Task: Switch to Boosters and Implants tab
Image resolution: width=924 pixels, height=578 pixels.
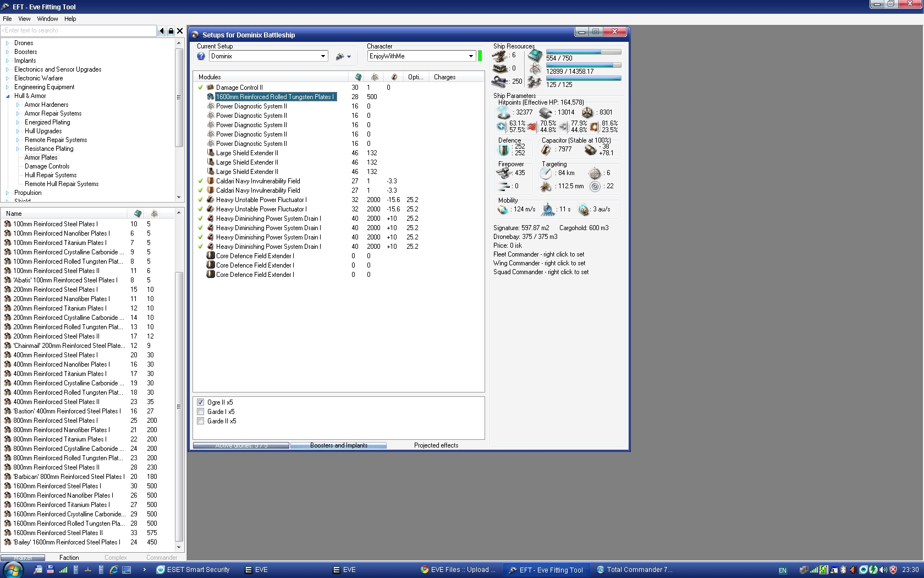Action: click(338, 445)
